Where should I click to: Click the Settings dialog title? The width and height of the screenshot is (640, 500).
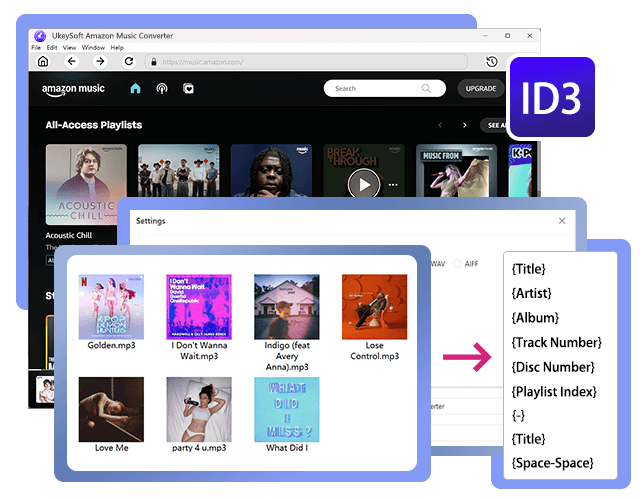pyautogui.click(x=151, y=221)
